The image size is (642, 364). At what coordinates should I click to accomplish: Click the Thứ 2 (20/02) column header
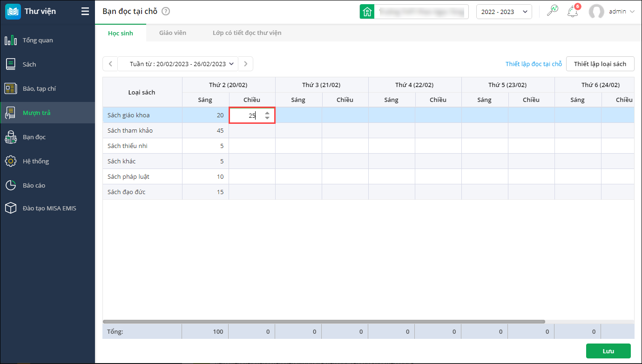click(229, 85)
